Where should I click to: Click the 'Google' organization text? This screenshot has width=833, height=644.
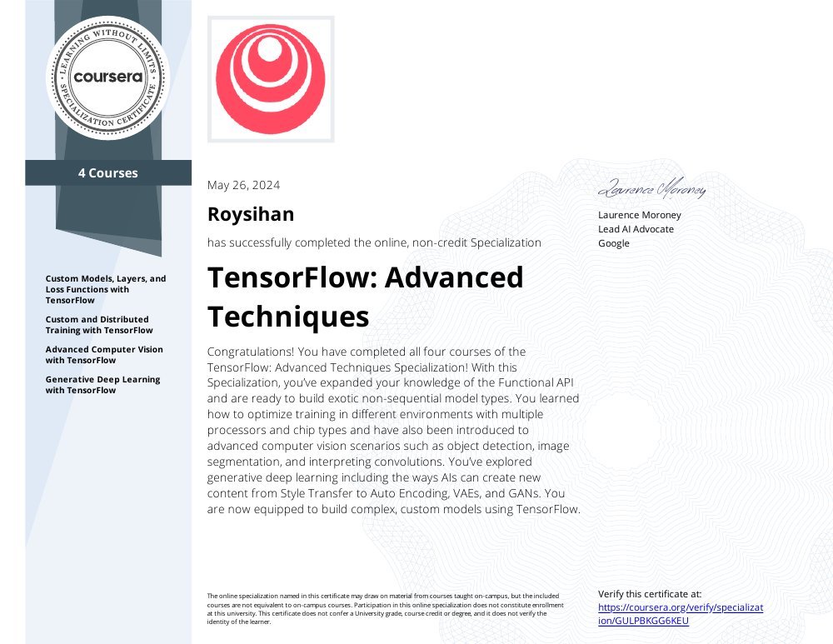(x=614, y=243)
